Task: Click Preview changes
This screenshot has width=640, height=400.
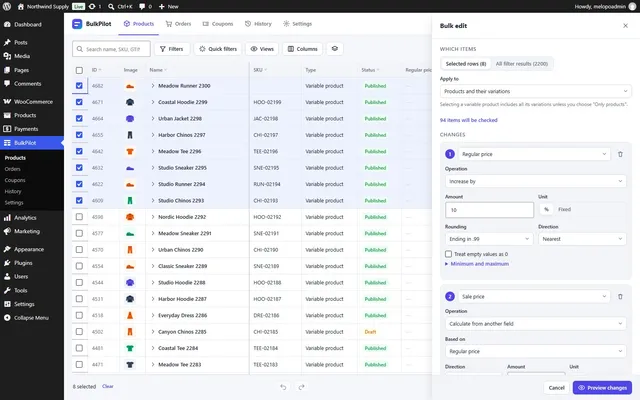Action: [602, 388]
